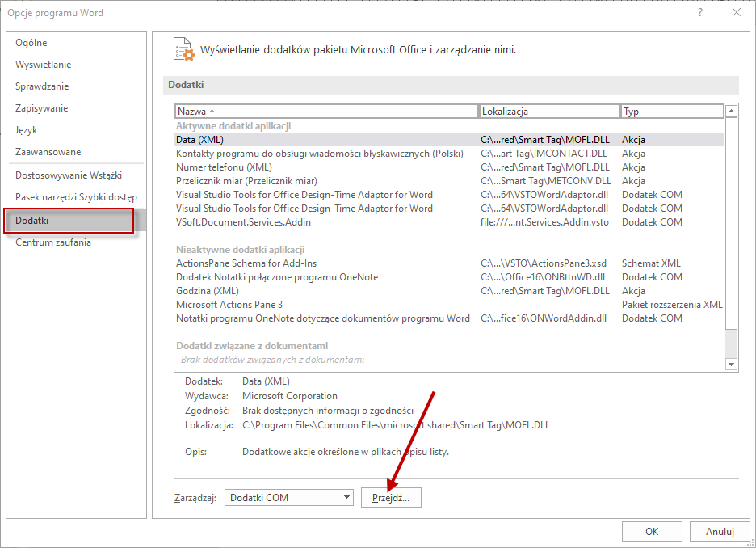The width and height of the screenshot is (756, 548).
Task: Click the ONWordAddin.dll location cell
Action: click(x=544, y=318)
